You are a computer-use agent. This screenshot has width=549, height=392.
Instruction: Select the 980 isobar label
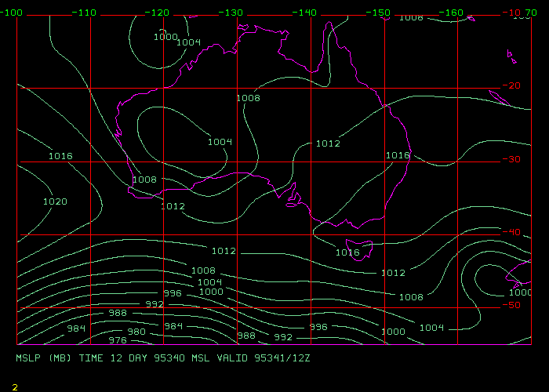point(136,332)
